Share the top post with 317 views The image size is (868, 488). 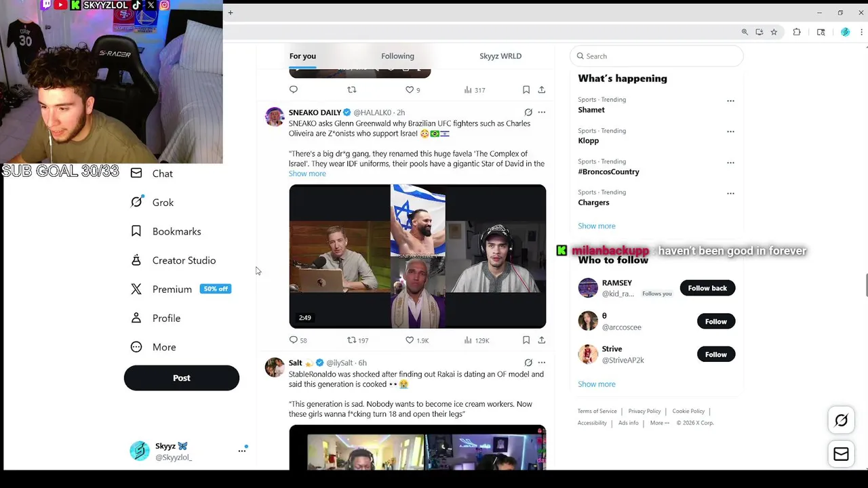[541, 89]
